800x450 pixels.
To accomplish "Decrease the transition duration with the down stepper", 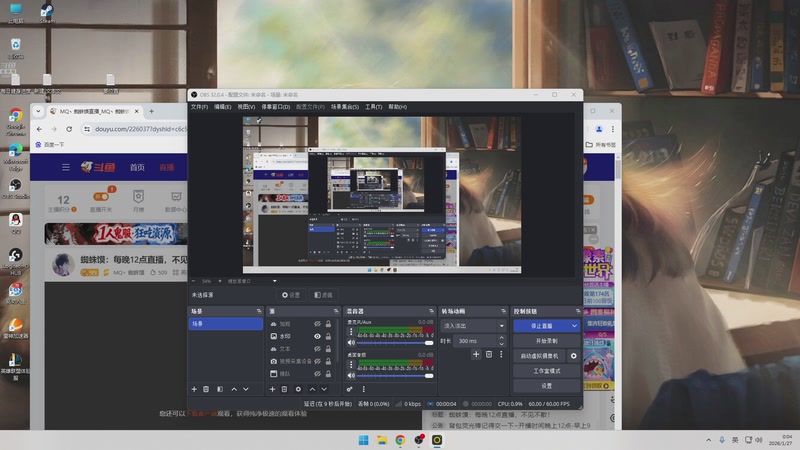I will [502, 344].
